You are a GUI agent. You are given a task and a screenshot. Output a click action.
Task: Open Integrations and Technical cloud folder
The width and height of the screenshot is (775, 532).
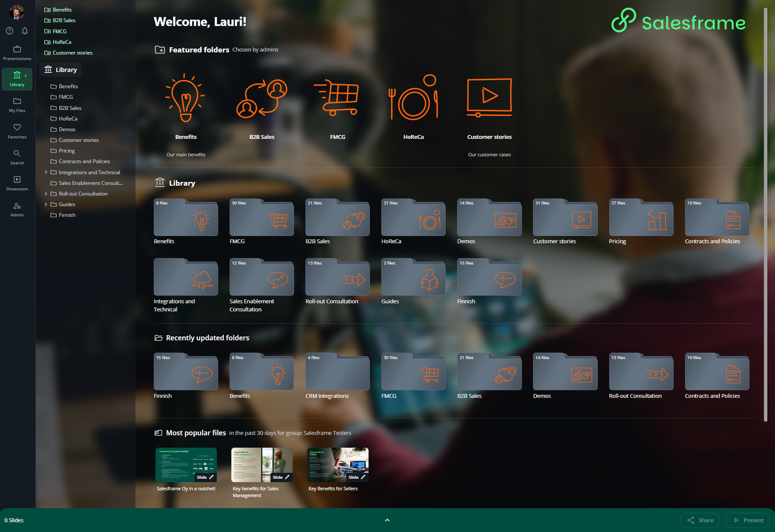pos(186,277)
